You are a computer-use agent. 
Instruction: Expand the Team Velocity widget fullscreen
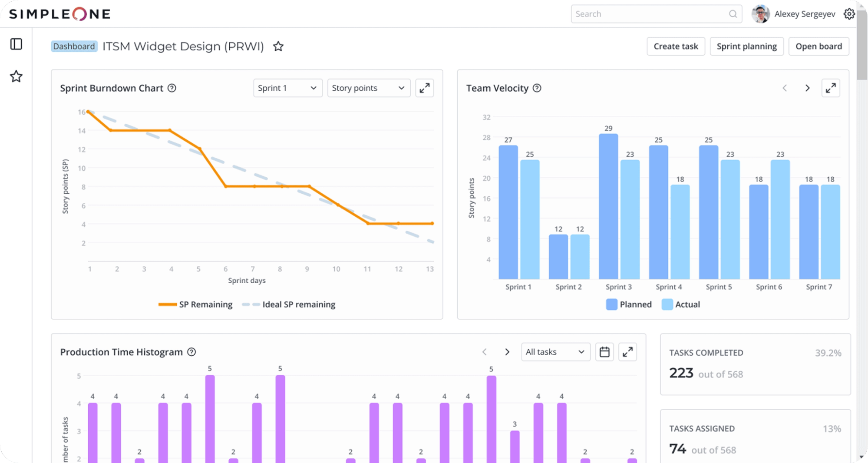831,88
